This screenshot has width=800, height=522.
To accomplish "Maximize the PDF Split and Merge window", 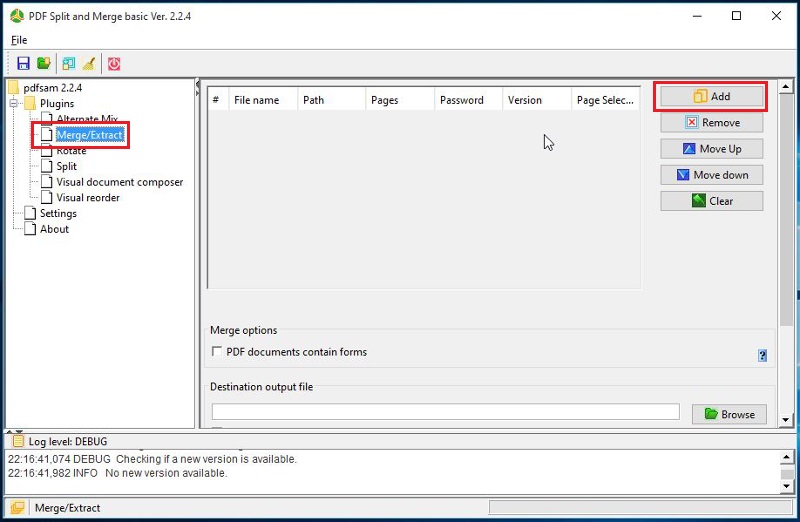I will click(x=736, y=16).
